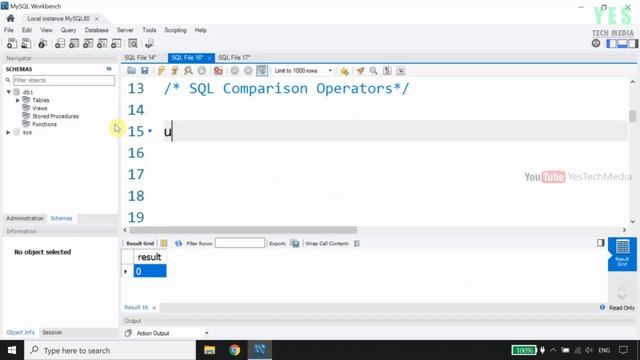Collapse the db1 schema node
Image resolution: width=640 pixels, height=360 pixels.
[9, 92]
